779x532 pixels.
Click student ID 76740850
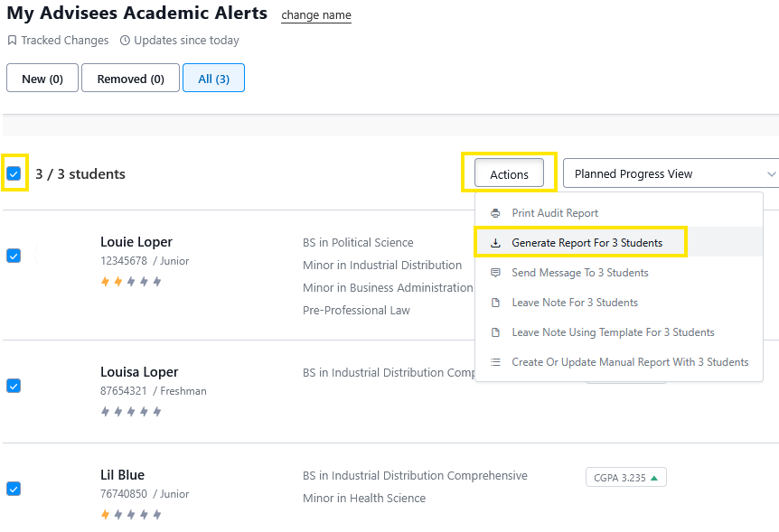coord(124,494)
